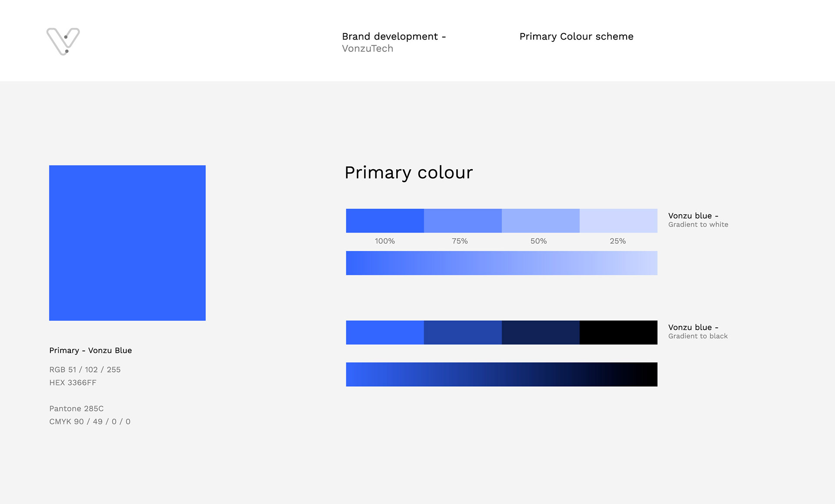Viewport: 835px width, 504px height.
Task: Click the CMYK 90 / 49 / 0 / 0 text
Action: tap(90, 422)
